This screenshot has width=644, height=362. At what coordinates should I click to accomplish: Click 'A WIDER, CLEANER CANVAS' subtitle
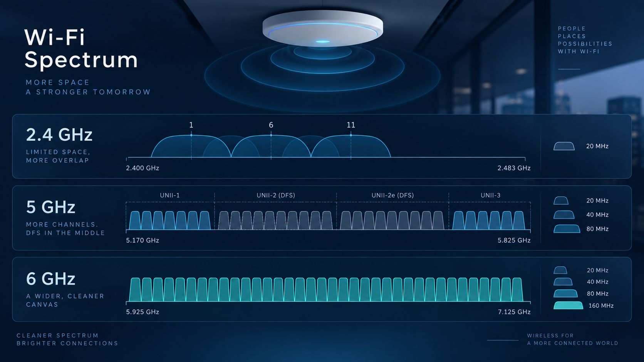[x=65, y=300]
